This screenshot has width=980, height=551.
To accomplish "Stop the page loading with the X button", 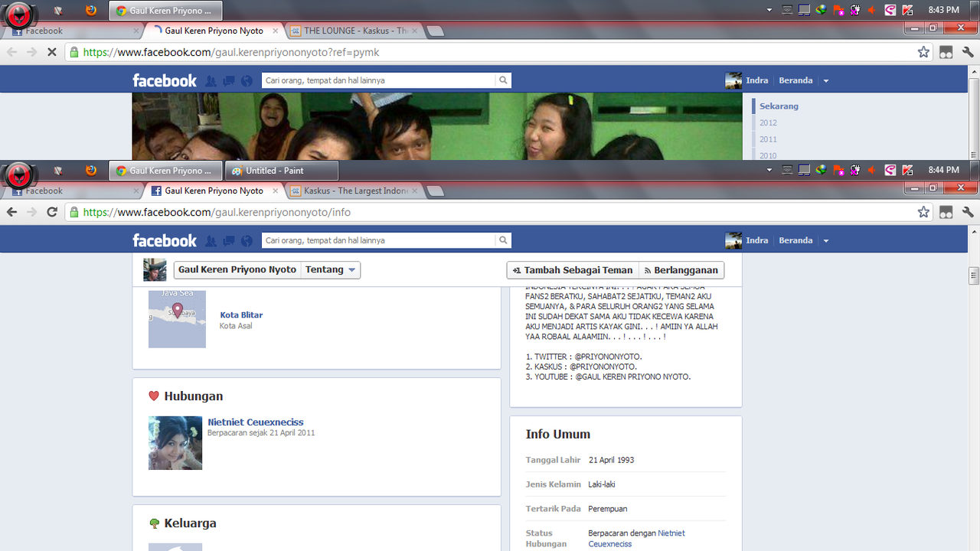I will click(52, 52).
